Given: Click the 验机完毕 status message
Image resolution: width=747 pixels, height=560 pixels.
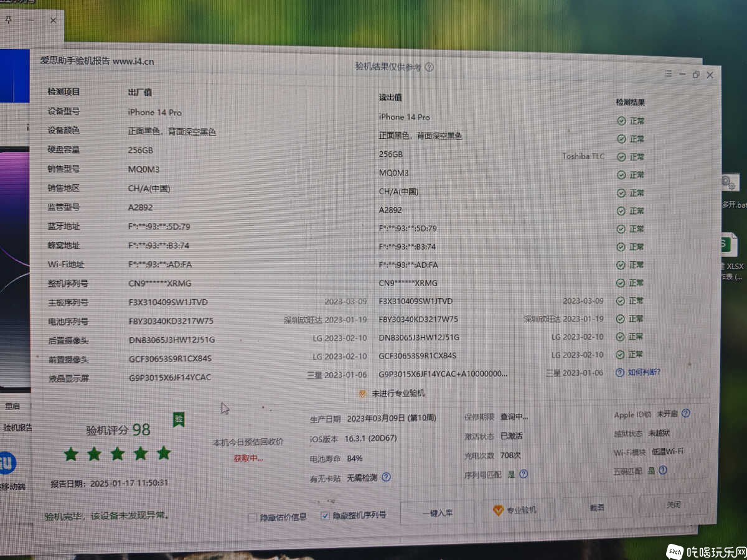Looking at the screenshot, I should [106, 516].
